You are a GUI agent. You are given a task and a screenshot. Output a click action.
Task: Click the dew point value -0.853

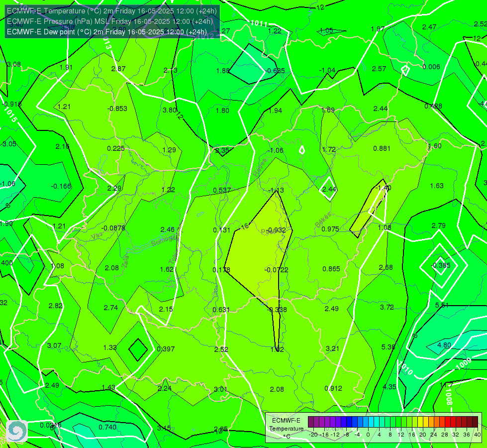coord(117,109)
